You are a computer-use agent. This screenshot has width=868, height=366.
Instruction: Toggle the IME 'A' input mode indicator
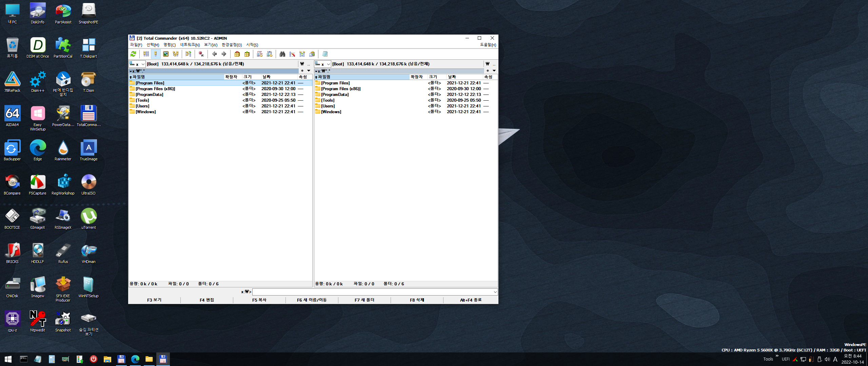(835, 359)
